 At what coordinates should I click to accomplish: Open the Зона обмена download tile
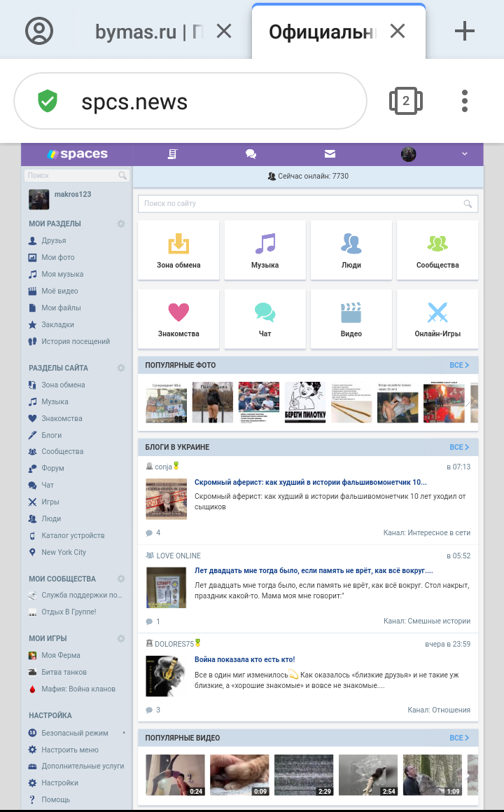tap(178, 249)
